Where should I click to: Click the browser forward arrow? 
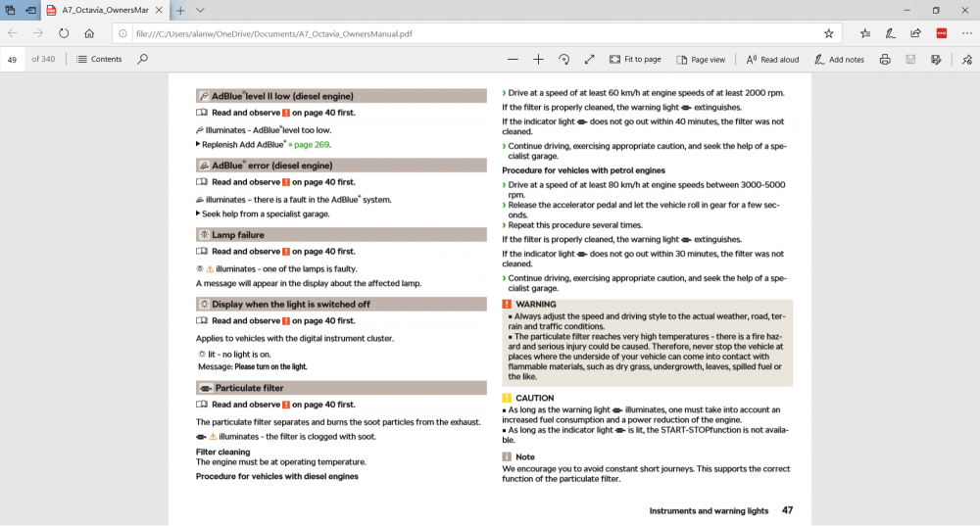(x=38, y=33)
